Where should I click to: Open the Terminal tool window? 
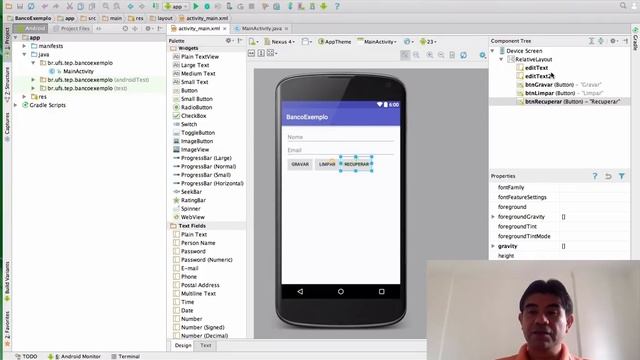[126, 356]
